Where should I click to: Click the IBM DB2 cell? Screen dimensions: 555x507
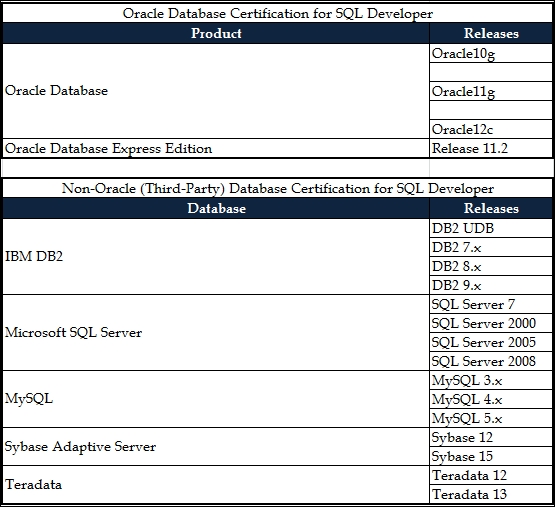[216, 256]
